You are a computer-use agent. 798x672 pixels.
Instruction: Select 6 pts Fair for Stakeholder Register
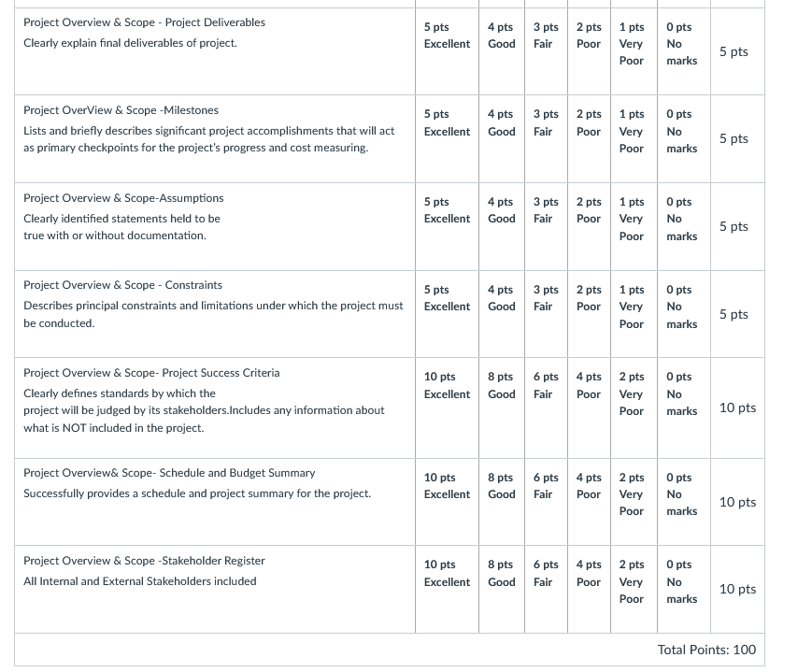[546, 590]
